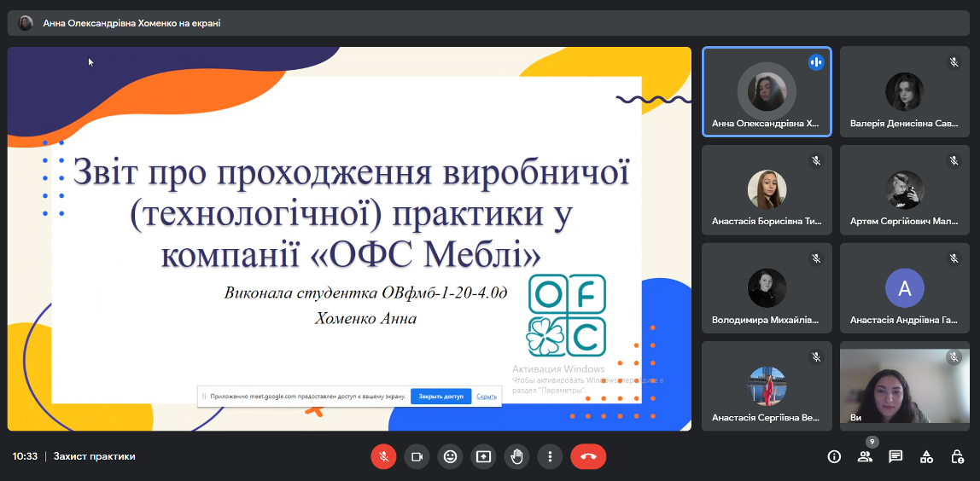Click the self-view video tile
Viewport: 980px width, 481px height.
(905, 386)
